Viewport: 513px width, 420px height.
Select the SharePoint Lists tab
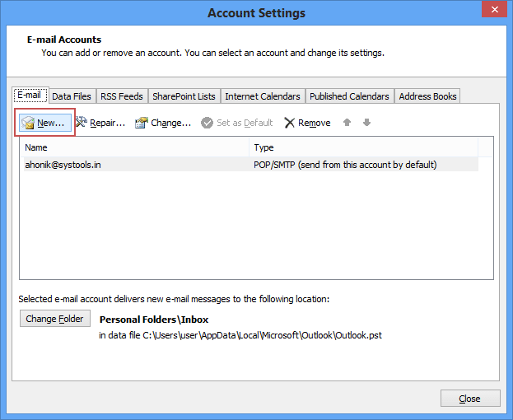tap(184, 96)
